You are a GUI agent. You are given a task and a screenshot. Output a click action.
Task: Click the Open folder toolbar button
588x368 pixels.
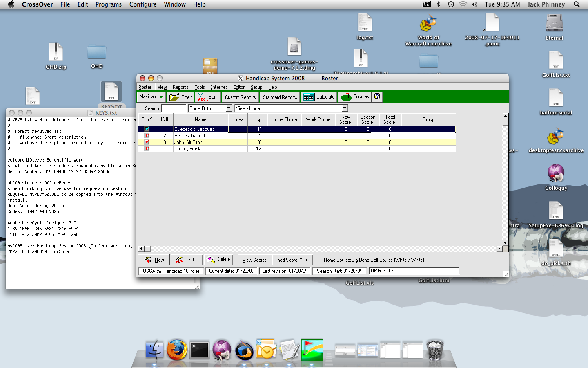(180, 97)
